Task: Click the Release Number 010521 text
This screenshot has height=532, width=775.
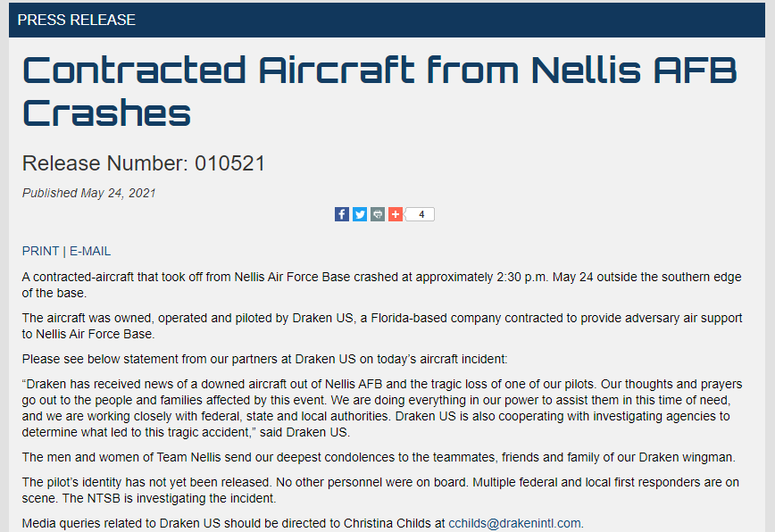Action: pos(144,163)
